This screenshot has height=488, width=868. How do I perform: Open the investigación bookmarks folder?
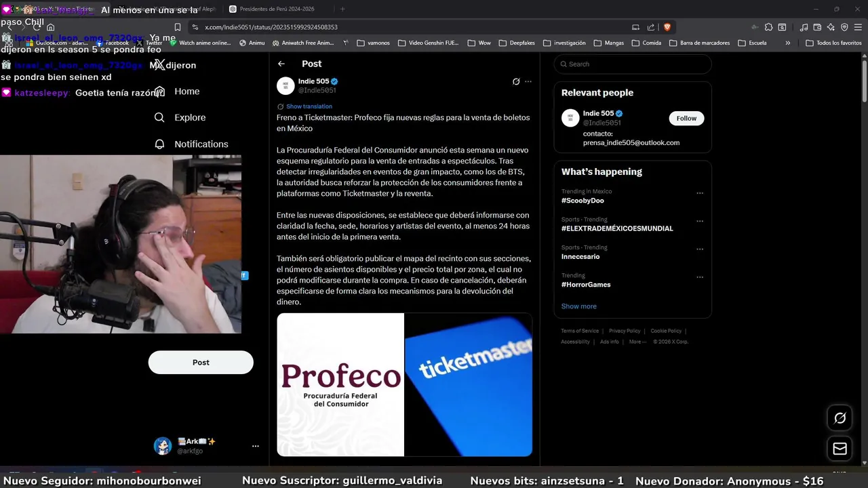pos(564,43)
